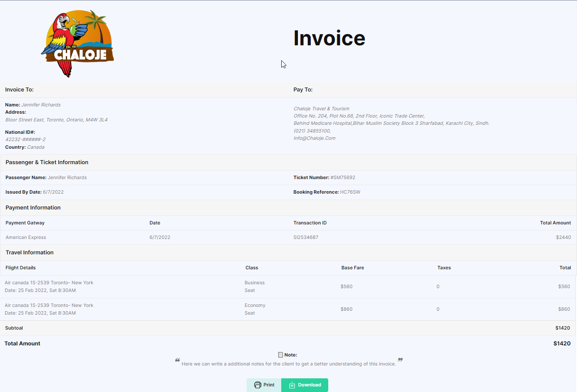Click the Invoice To: section header
Screen dimensions: 577x392
(19, 89)
